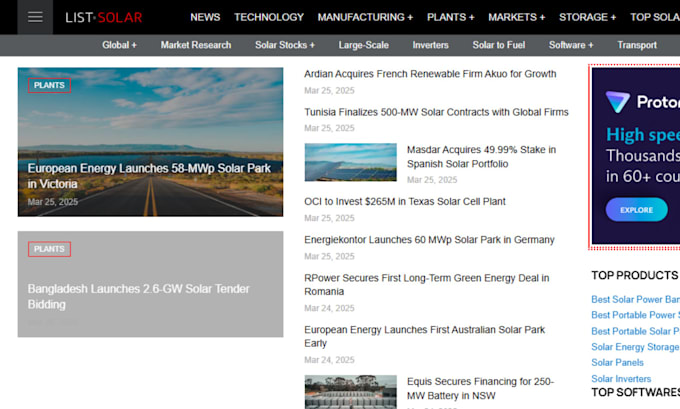Open the Technology menu item

[x=269, y=17]
